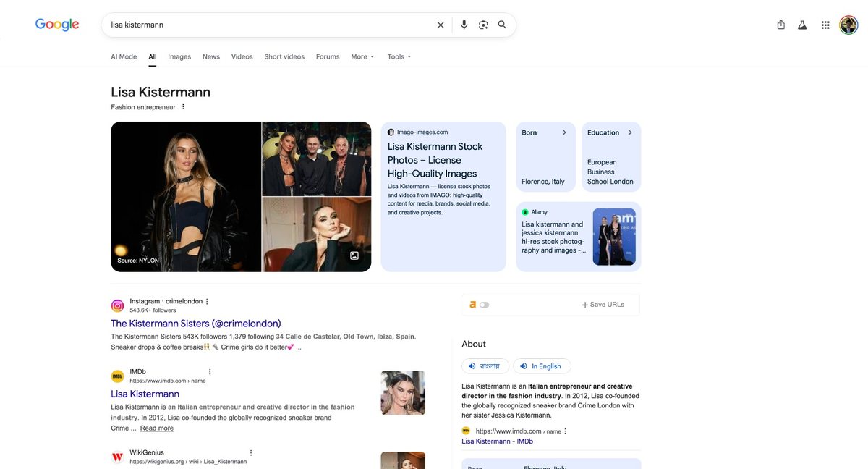The height and width of the screenshot is (469, 868).
Task: Start voice search with microphone icon
Action: click(464, 25)
